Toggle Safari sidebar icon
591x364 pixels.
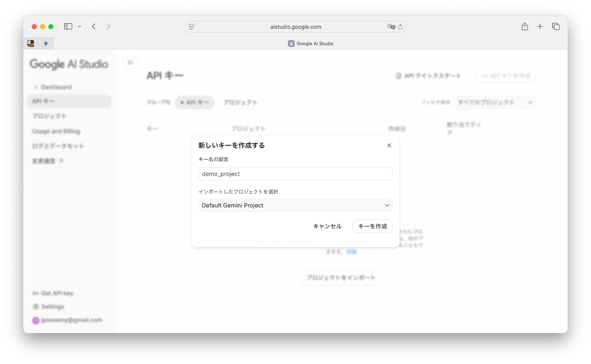coord(68,27)
